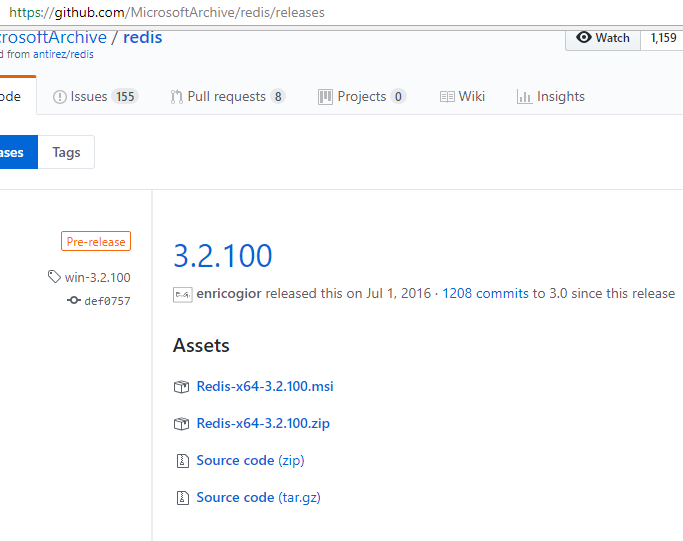Click the commit icon beside def0757

(x=74, y=300)
